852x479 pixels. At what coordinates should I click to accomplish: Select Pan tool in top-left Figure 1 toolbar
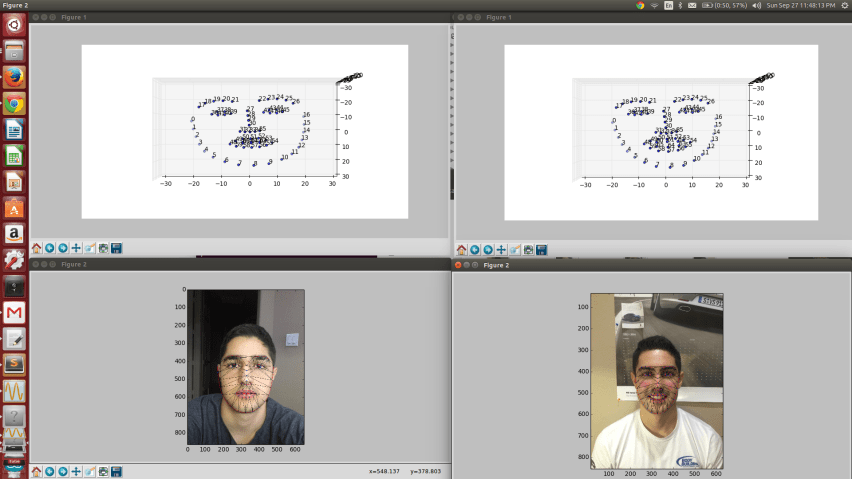click(x=76, y=248)
